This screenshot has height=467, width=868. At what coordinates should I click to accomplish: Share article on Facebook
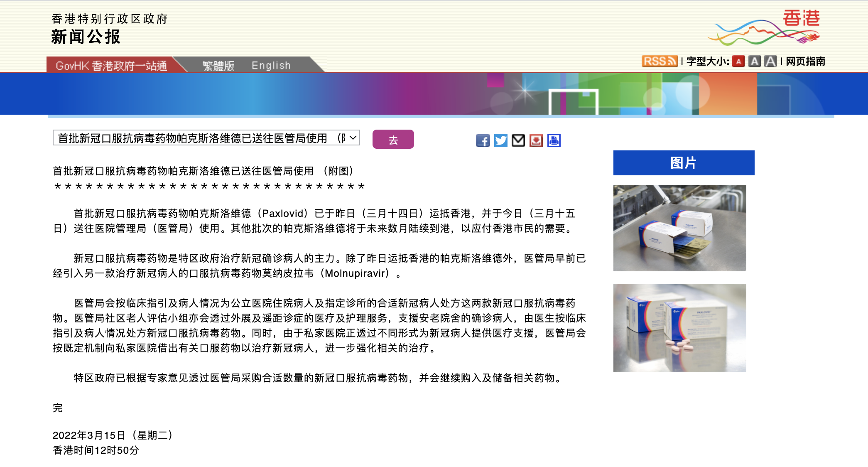tap(483, 140)
